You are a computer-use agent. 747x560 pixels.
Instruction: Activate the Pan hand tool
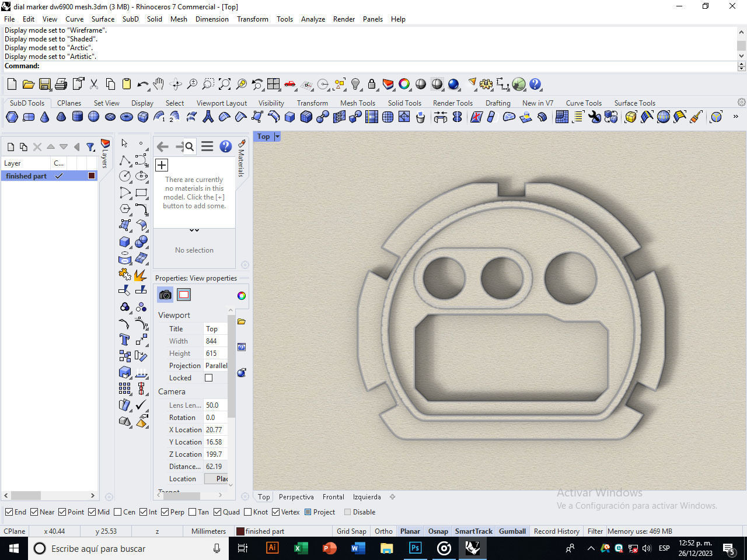(x=159, y=85)
